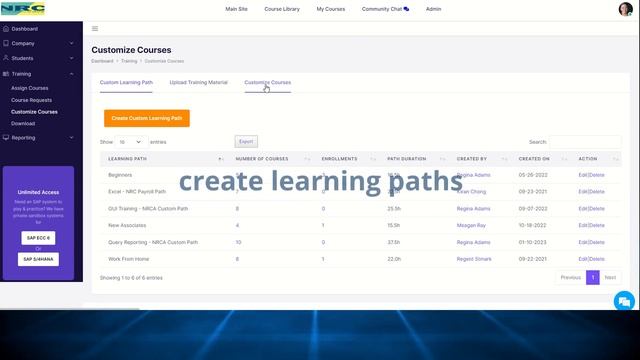Open the chat support bubble

click(x=624, y=301)
